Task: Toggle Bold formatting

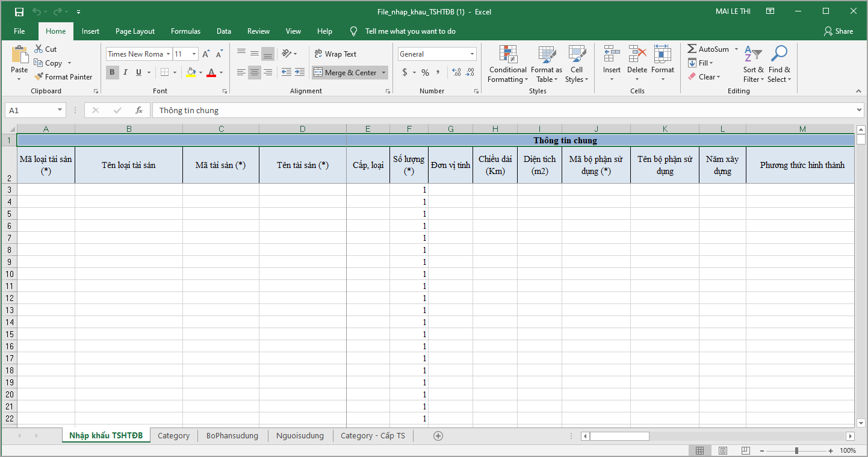Action: tap(112, 73)
